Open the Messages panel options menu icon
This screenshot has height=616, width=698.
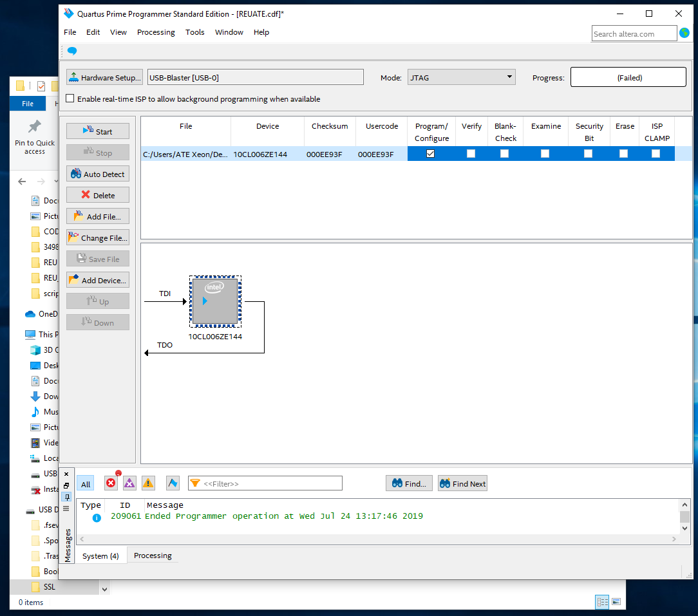66,509
